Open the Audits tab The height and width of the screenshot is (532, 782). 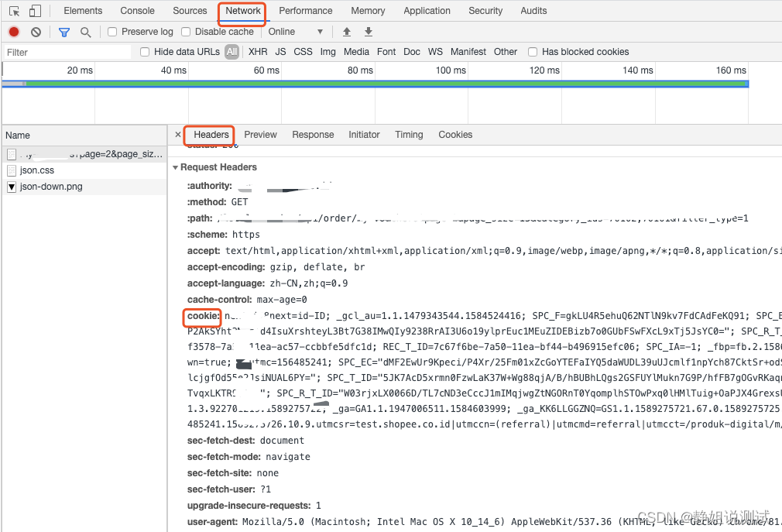tap(533, 11)
